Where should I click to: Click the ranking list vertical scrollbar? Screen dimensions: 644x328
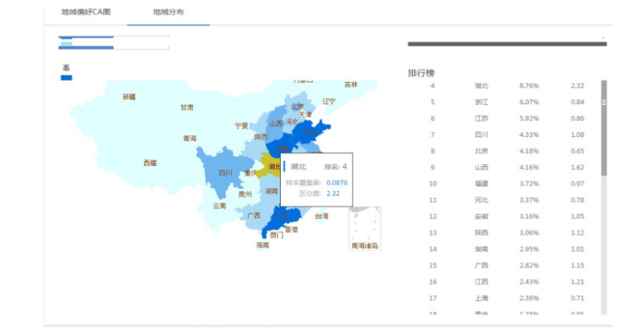click(x=604, y=129)
